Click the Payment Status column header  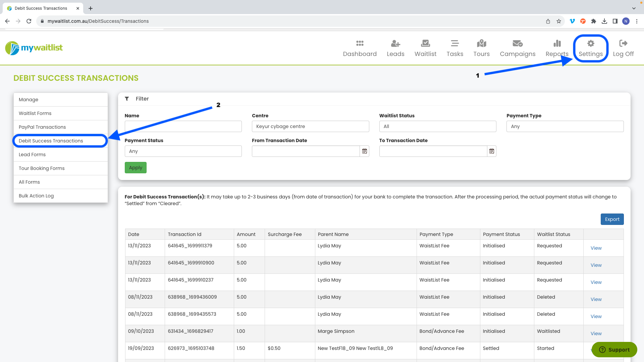pyautogui.click(x=507, y=234)
